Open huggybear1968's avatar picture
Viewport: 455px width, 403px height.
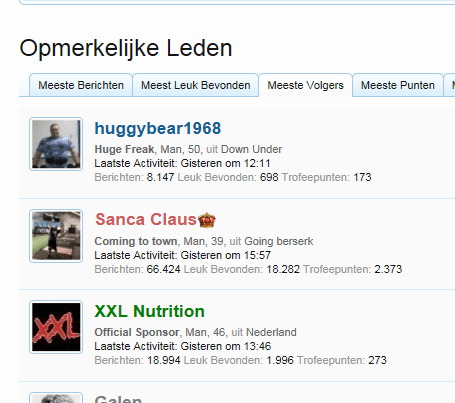pyautogui.click(x=56, y=144)
